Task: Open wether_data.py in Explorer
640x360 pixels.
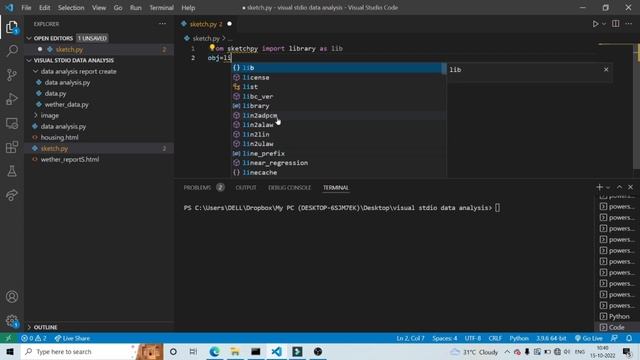Action: point(67,104)
